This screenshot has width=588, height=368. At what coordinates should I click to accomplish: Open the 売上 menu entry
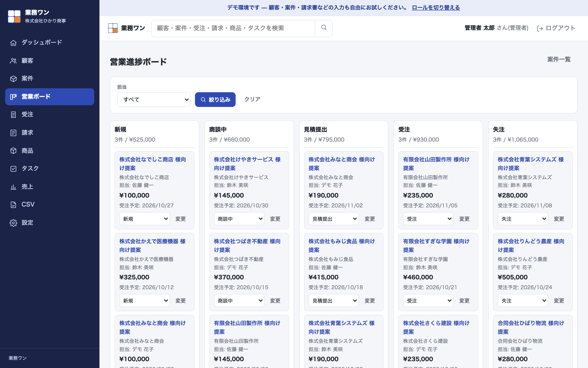pyautogui.click(x=50, y=187)
